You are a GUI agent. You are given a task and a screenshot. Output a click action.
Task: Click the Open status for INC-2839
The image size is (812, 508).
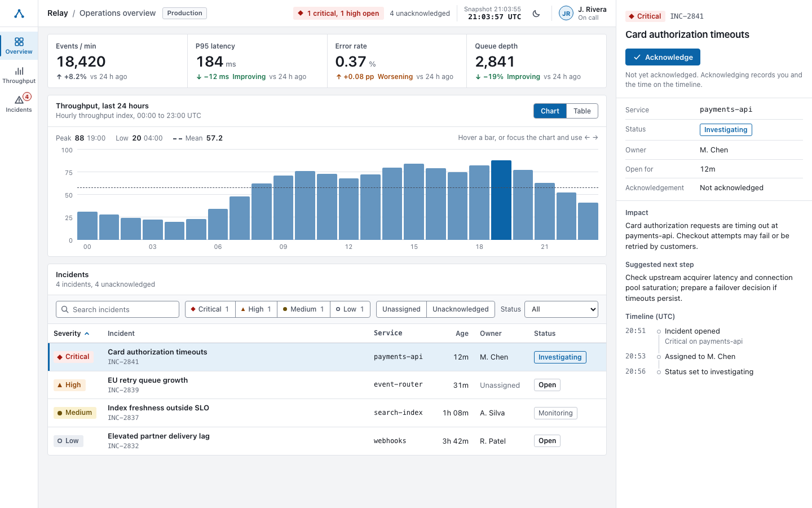(x=547, y=385)
